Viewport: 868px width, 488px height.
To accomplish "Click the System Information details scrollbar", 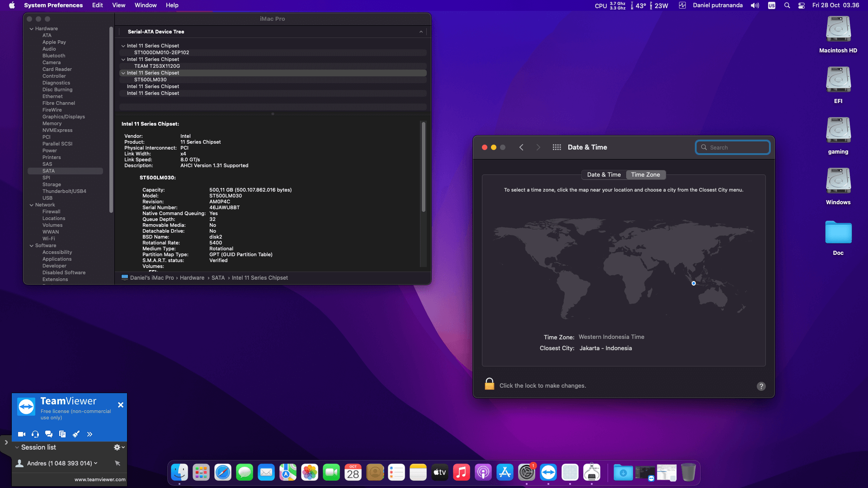I will (424, 167).
